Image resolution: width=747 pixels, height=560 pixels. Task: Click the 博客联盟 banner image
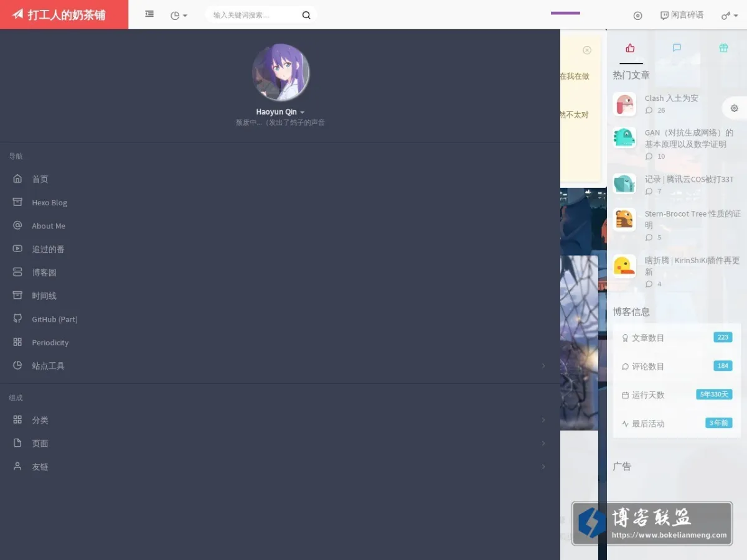click(652, 524)
